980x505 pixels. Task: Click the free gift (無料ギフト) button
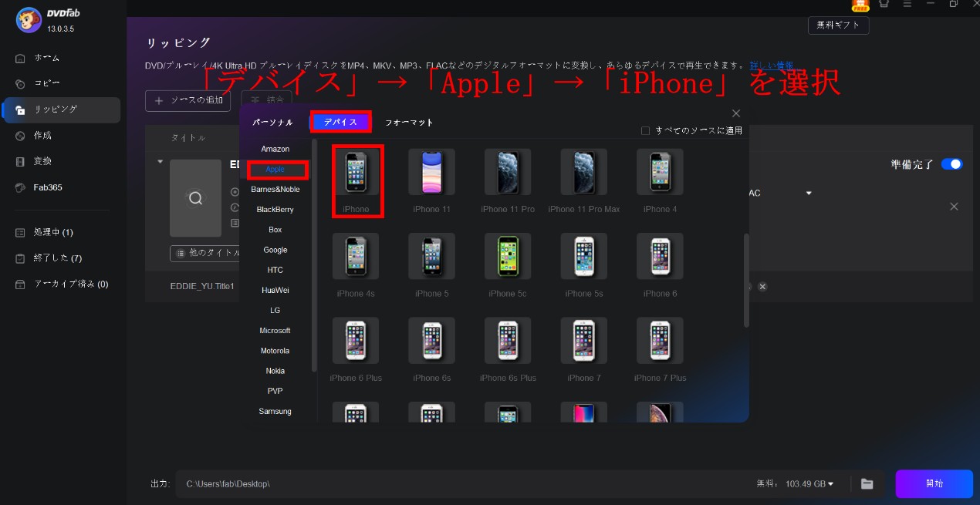[x=839, y=25]
